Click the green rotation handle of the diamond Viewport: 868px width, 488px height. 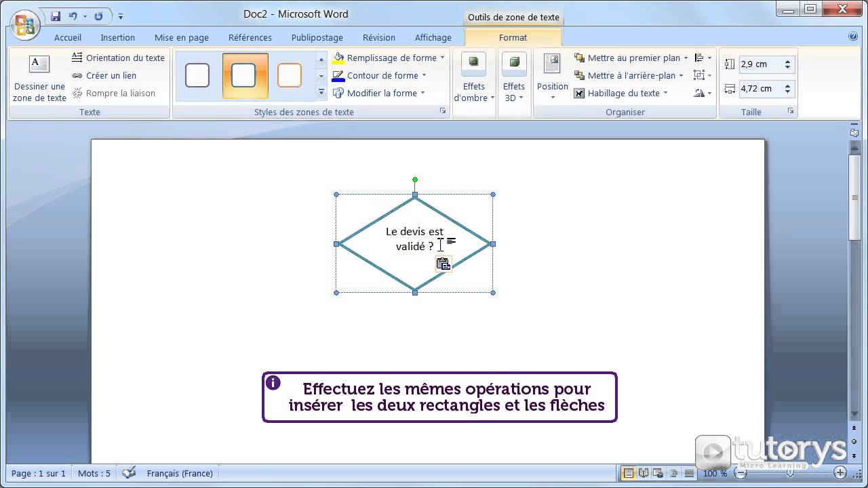[415, 180]
